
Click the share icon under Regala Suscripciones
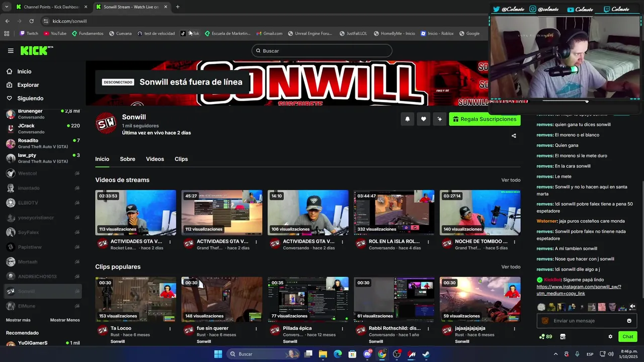[514, 136]
